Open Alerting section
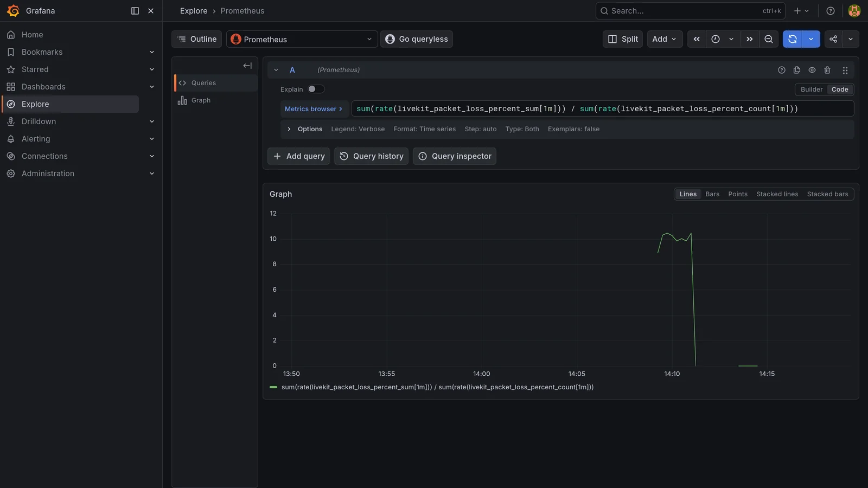Image resolution: width=868 pixels, height=488 pixels. coord(36,139)
